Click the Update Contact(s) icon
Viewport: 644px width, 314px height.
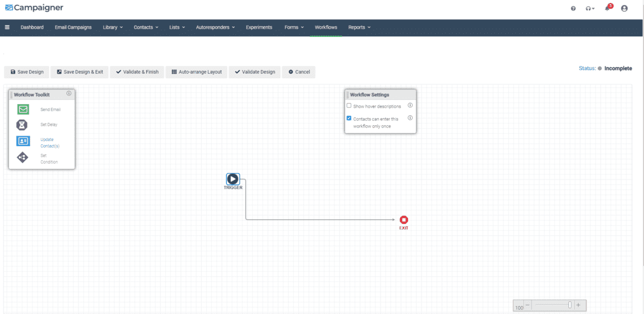point(23,141)
